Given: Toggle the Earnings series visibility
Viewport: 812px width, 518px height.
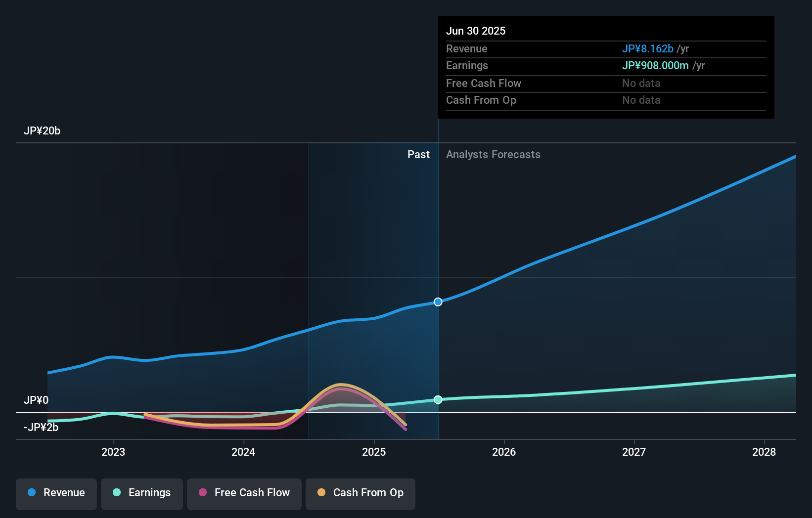Looking at the screenshot, I should point(142,493).
